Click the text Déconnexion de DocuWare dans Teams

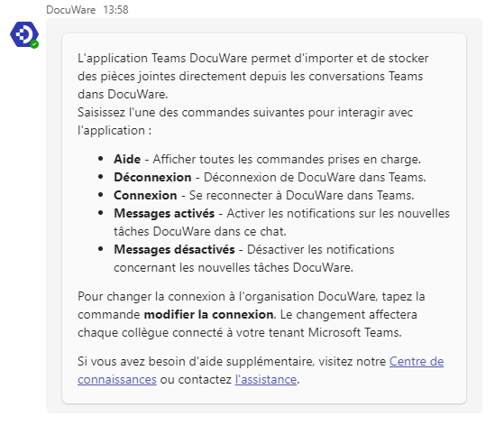click(315, 177)
